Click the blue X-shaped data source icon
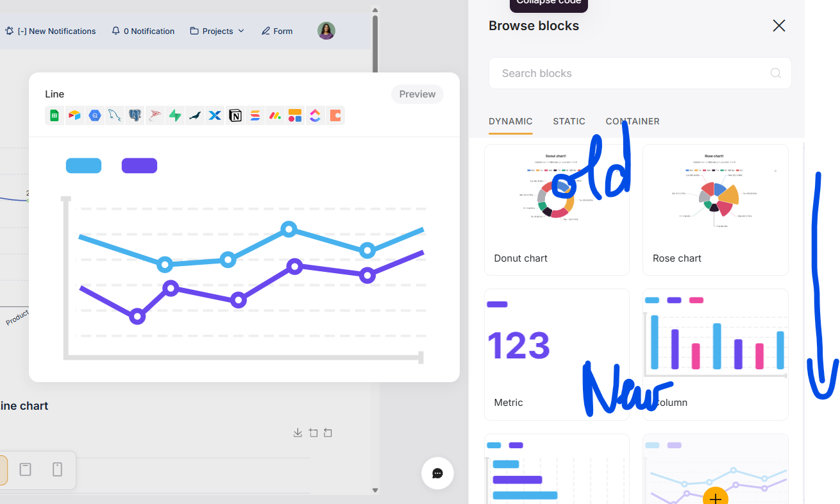The height and width of the screenshot is (504, 840). 215,115
